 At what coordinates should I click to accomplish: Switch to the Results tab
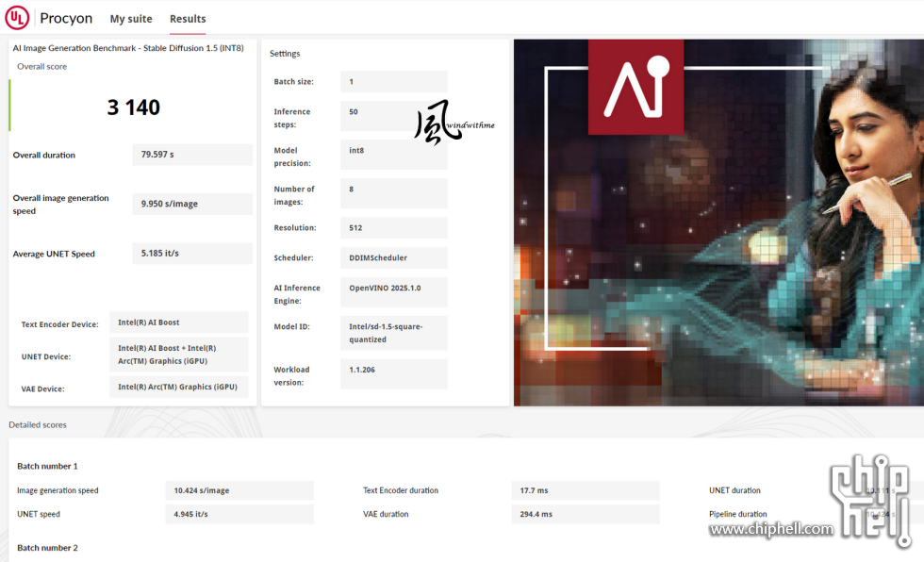[x=188, y=19]
